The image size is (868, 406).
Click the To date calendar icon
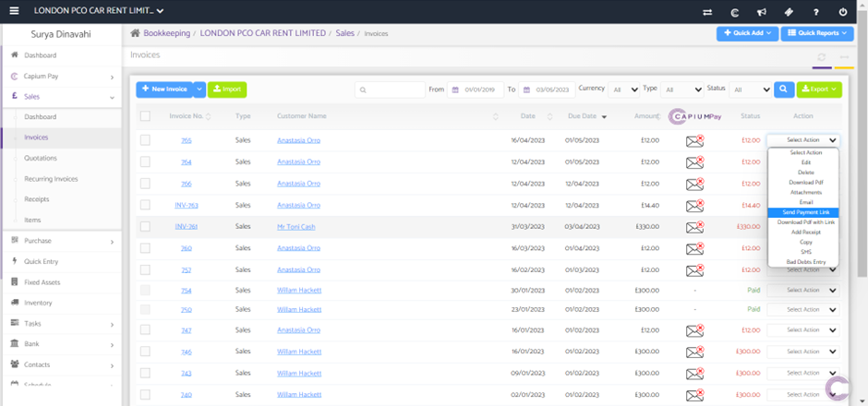[x=526, y=90]
